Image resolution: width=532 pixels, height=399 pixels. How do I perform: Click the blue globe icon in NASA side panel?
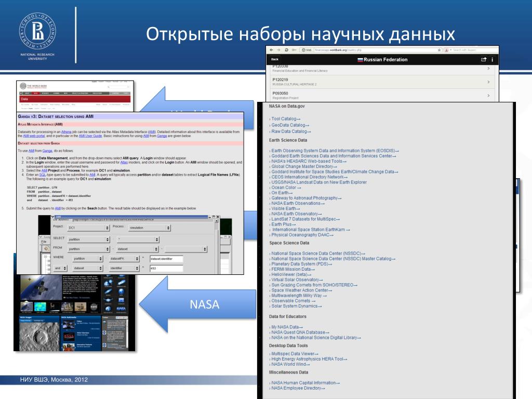coord(121,291)
